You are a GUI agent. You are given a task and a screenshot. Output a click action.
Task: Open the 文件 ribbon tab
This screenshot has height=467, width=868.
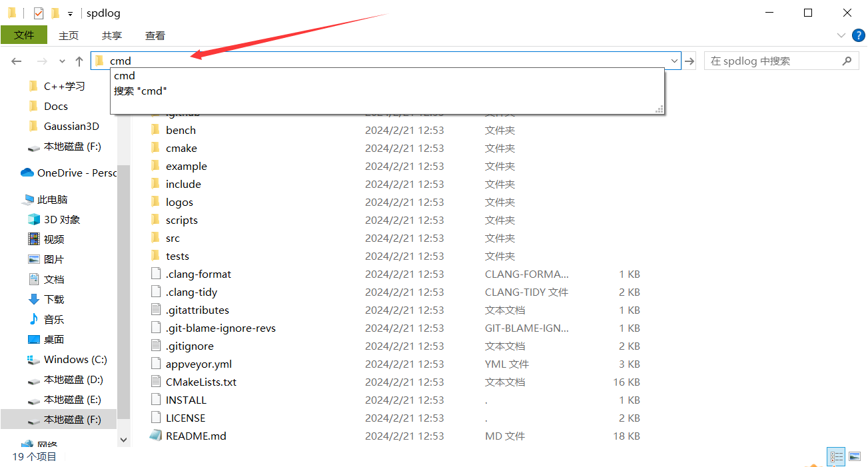24,35
